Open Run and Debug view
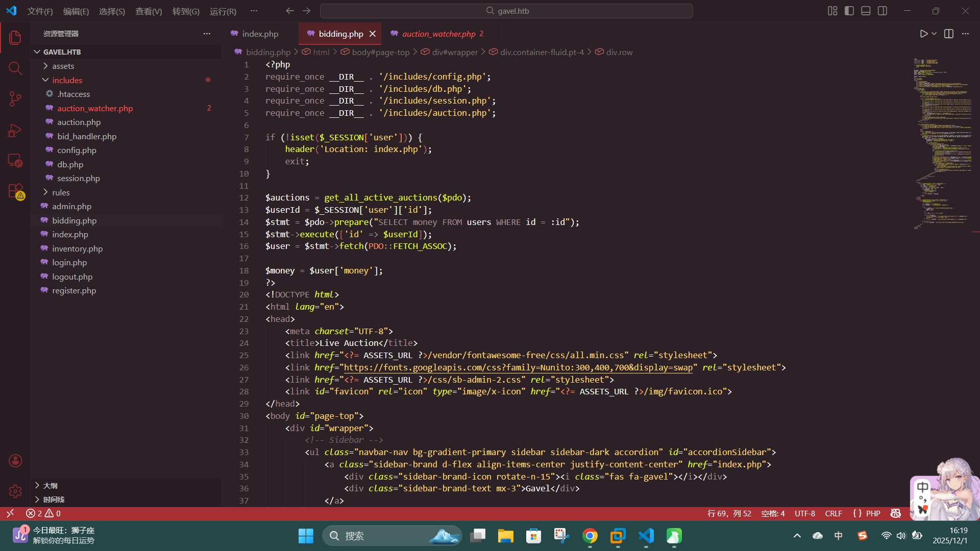980x551 pixels. [x=15, y=131]
